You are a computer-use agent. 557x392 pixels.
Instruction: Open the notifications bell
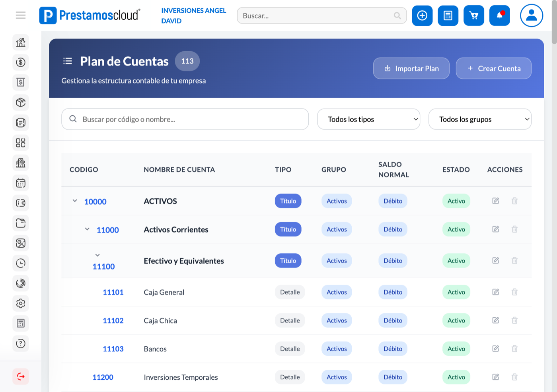click(x=500, y=16)
